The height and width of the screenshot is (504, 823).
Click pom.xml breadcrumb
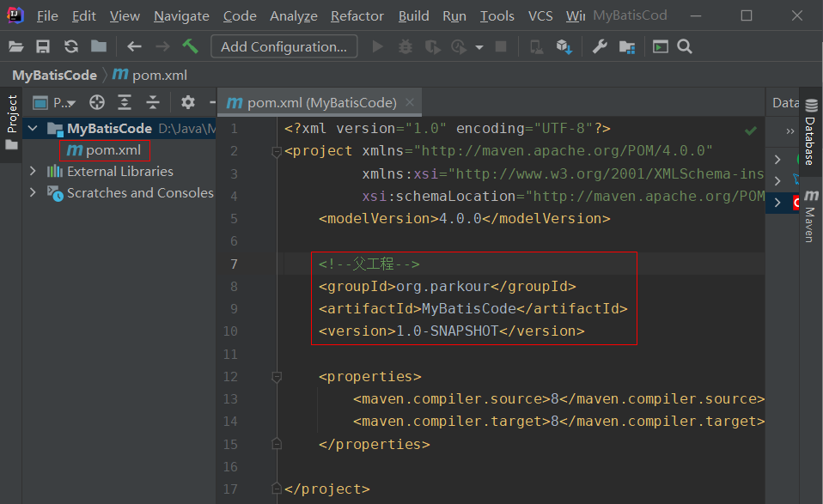coord(150,76)
